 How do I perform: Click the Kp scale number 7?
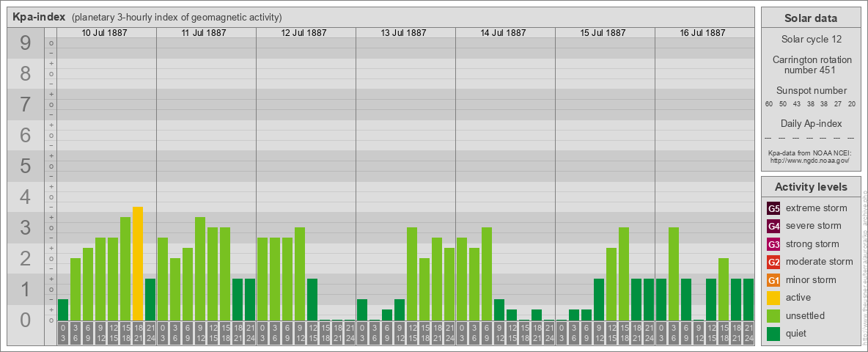click(x=25, y=105)
